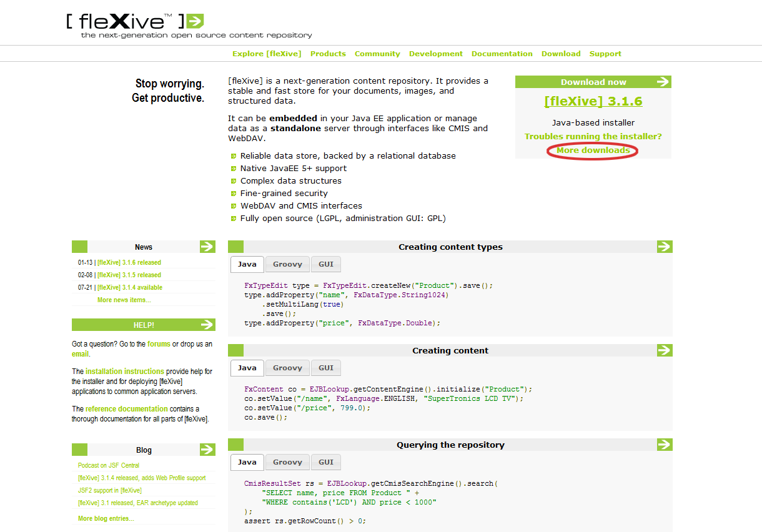Open More blog entries... link
The width and height of the screenshot is (762, 532).
(106, 519)
